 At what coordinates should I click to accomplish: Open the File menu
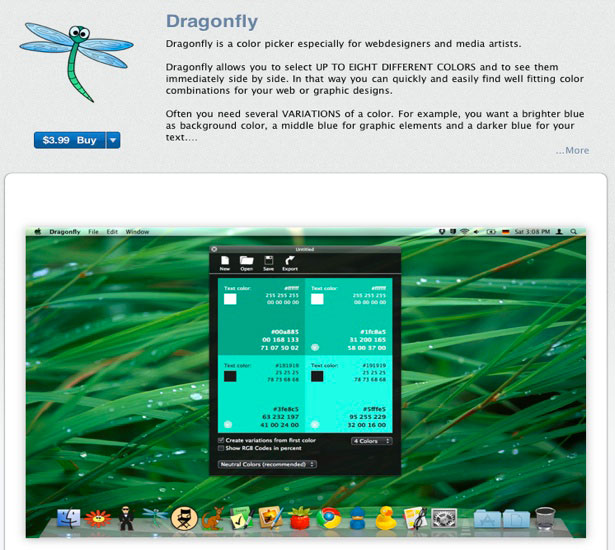pyautogui.click(x=93, y=232)
